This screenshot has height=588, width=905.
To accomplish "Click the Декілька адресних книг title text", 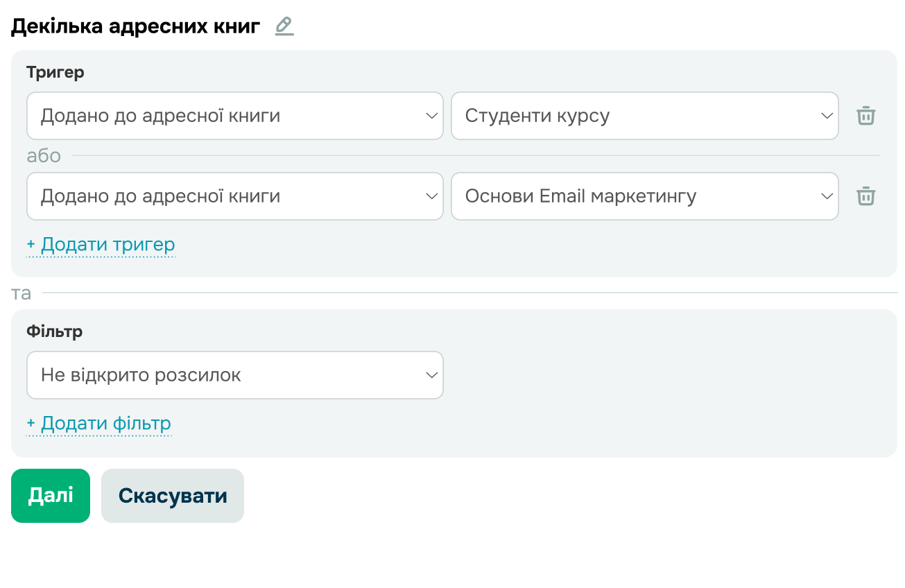I will 136,26.
